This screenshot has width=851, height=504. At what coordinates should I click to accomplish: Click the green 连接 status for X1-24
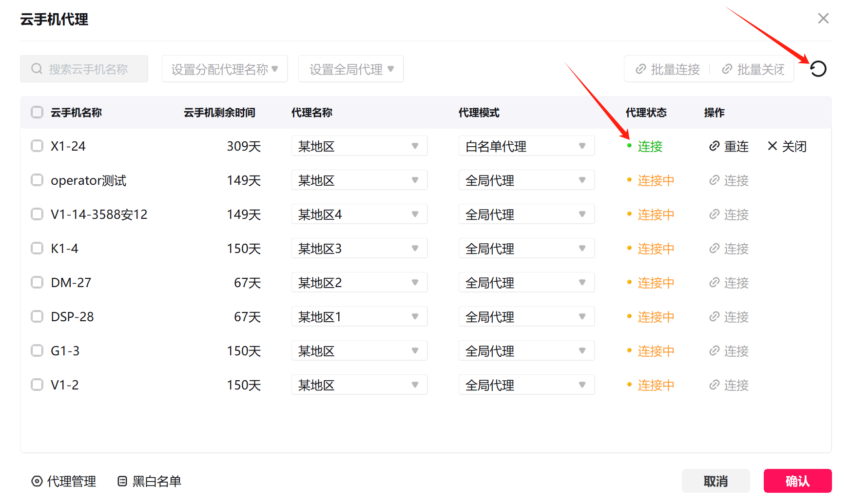point(650,146)
